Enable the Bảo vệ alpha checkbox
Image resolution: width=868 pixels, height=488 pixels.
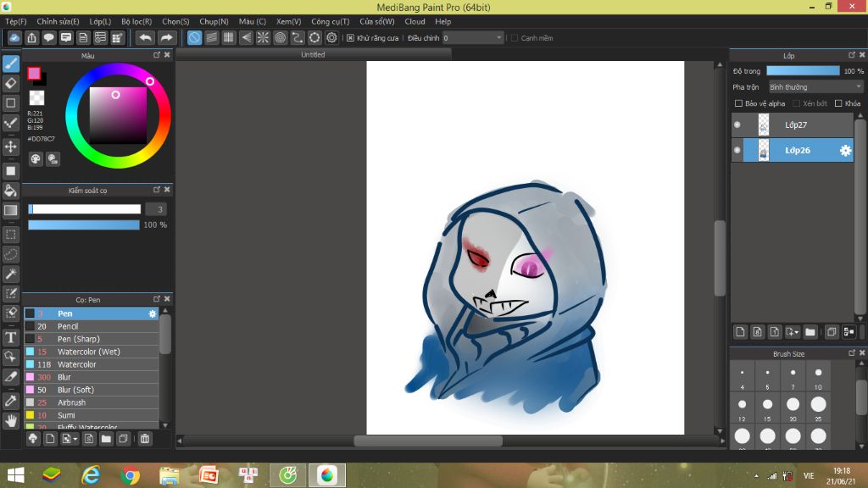738,103
